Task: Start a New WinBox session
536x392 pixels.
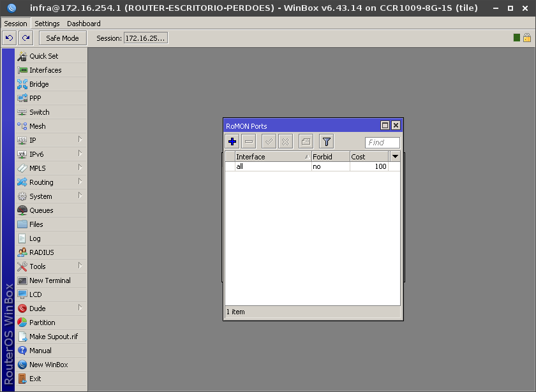Action: point(51,365)
